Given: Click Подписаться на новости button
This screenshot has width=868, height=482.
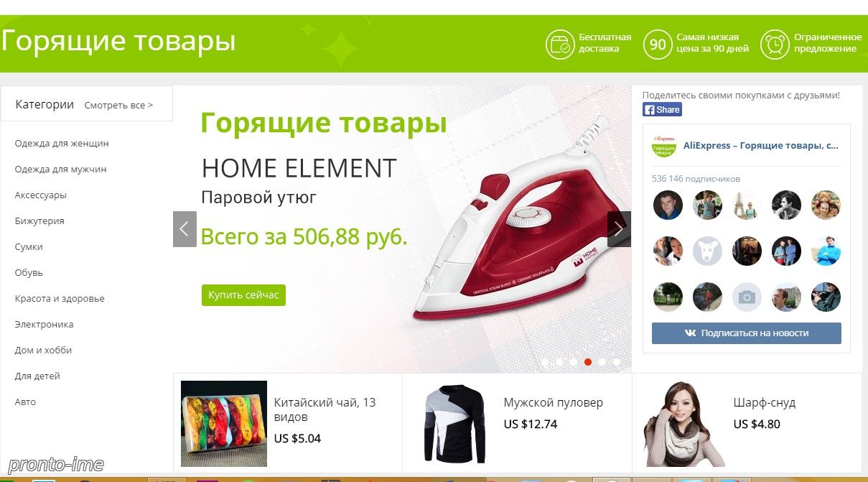Looking at the screenshot, I should 746,333.
